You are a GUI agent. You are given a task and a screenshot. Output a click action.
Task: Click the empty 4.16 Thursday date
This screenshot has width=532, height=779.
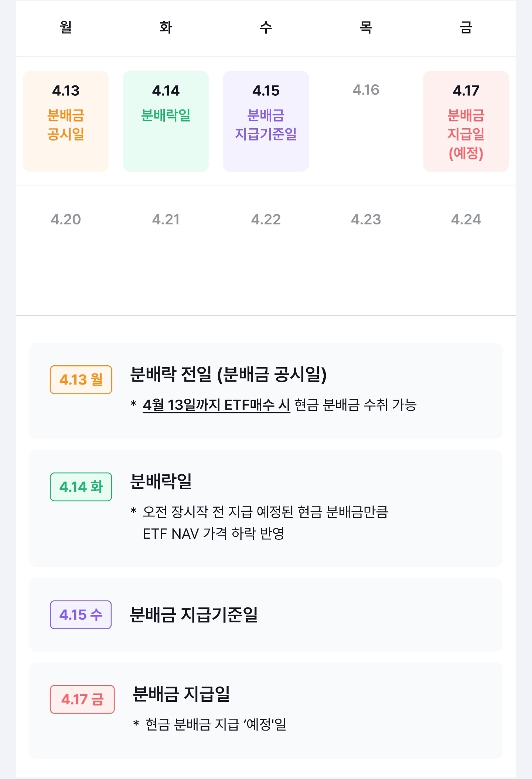[366, 90]
